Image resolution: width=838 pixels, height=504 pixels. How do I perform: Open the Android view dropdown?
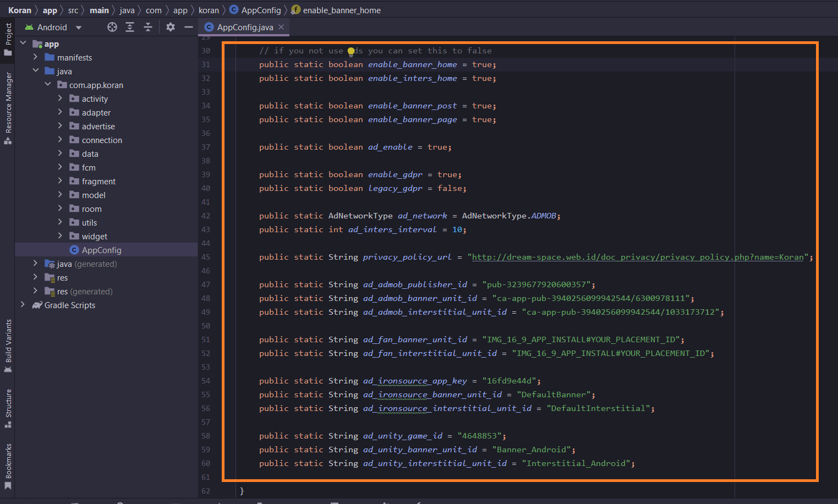[79, 28]
